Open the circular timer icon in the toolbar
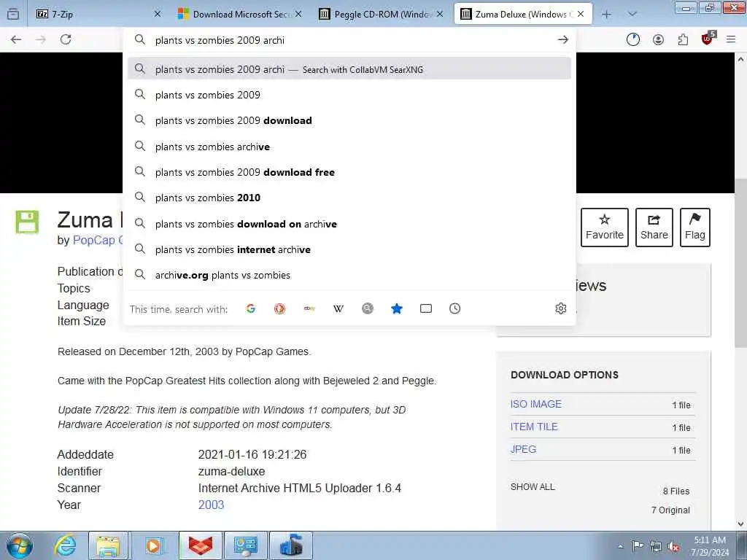This screenshot has height=560, width=747. pos(632,40)
